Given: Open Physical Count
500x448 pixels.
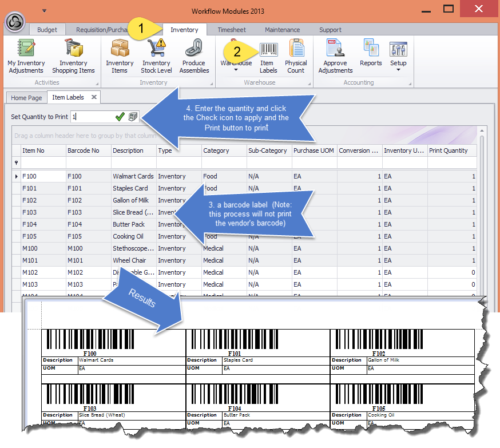Looking at the screenshot, I should click(x=296, y=56).
